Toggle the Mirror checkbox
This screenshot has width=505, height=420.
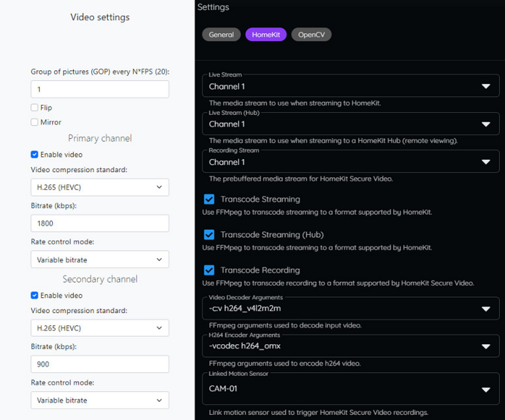pyautogui.click(x=34, y=122)
